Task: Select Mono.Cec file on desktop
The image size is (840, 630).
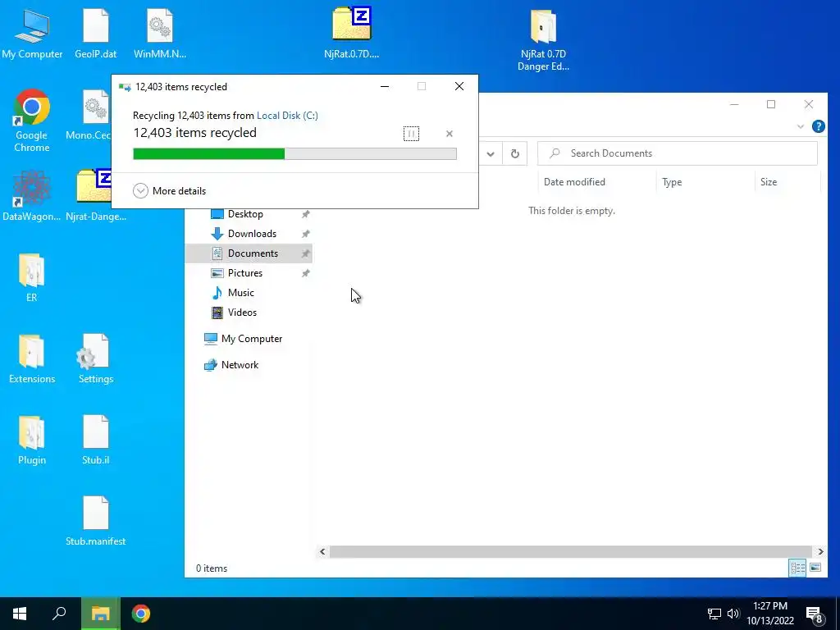Action: click(89, 115)
